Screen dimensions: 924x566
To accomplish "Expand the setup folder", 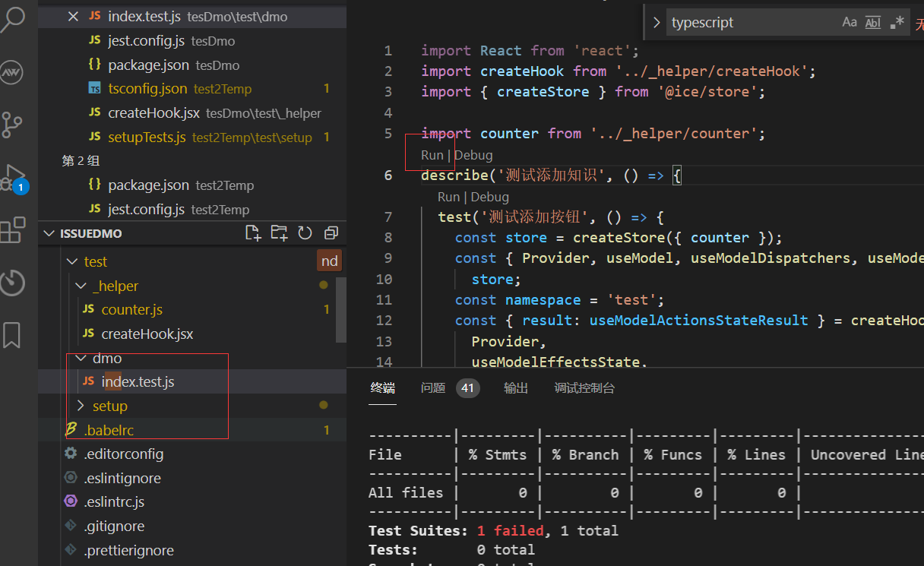I will tap(192, 406).
